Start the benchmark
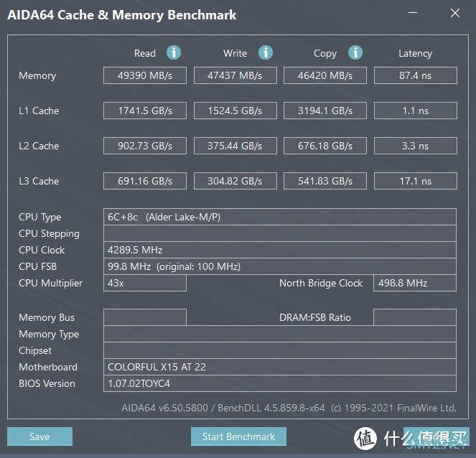 click(x=238, y=436)
